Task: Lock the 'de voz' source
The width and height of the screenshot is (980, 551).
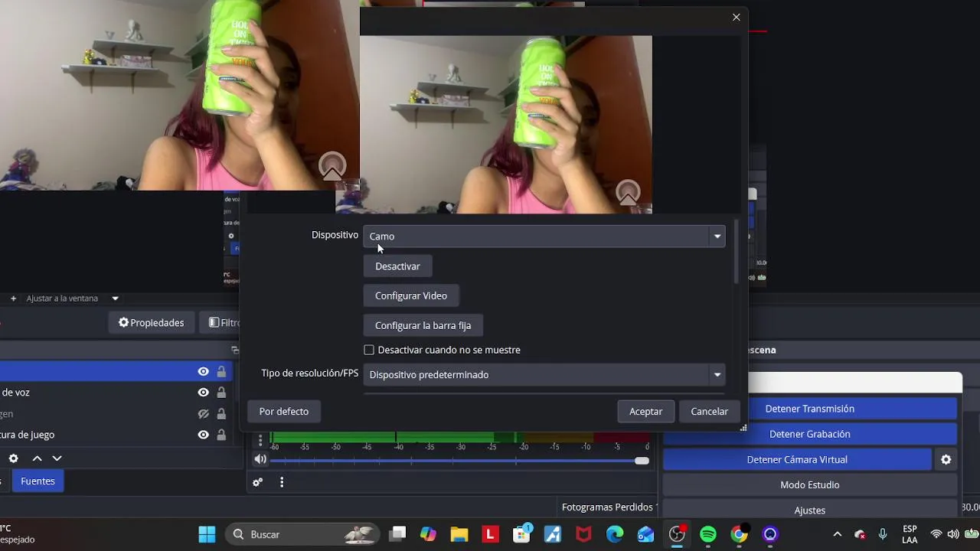Action: 221,393
